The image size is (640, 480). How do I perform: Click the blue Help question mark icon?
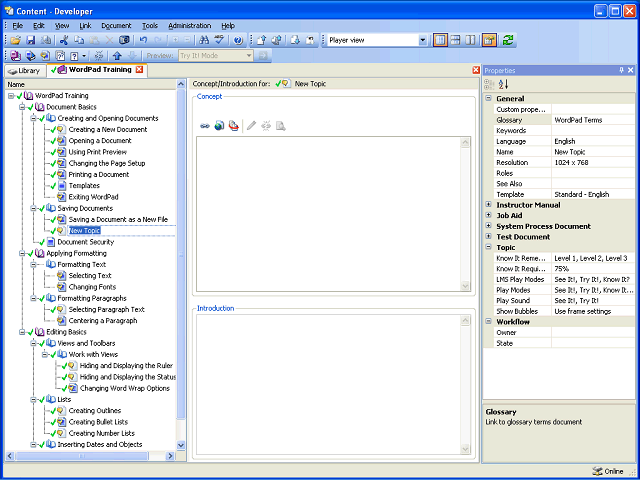point(238,40)
